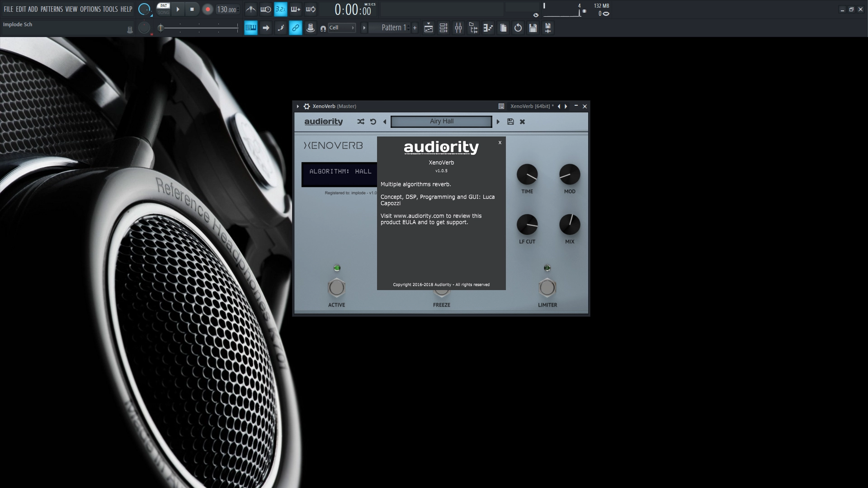
Task: Randomize preset with shuffle icon
Action: click(x=361, y=122)
